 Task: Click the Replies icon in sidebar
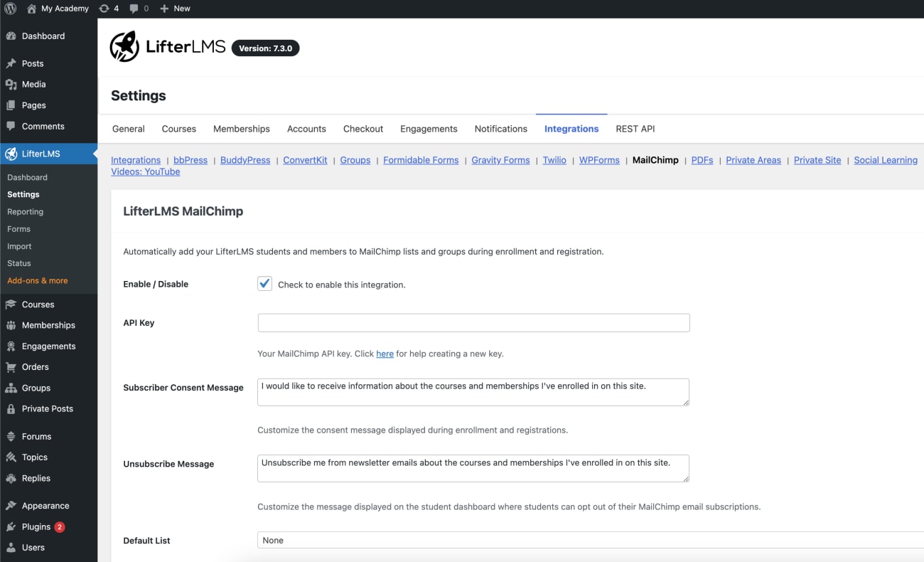[11, 479]
